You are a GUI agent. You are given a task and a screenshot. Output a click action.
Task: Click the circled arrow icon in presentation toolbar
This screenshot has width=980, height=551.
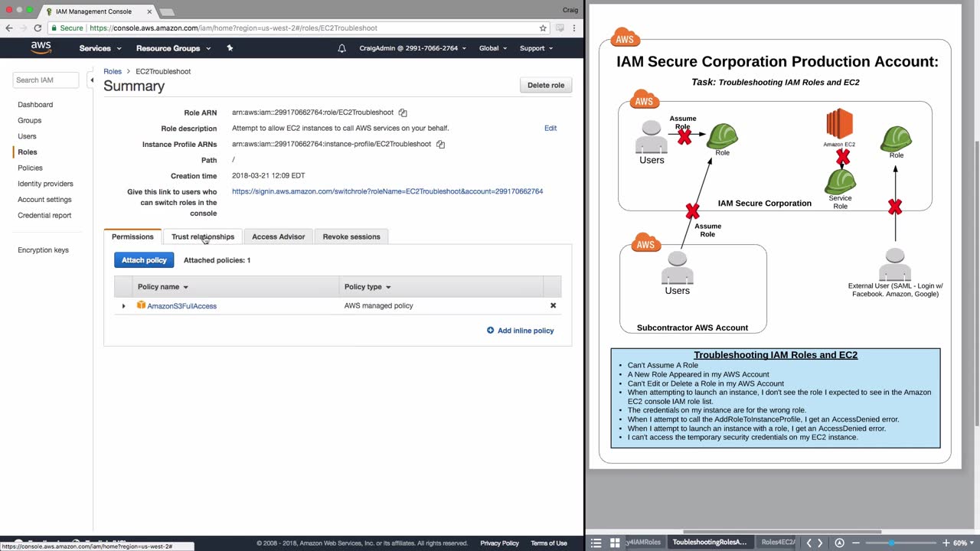839,543
